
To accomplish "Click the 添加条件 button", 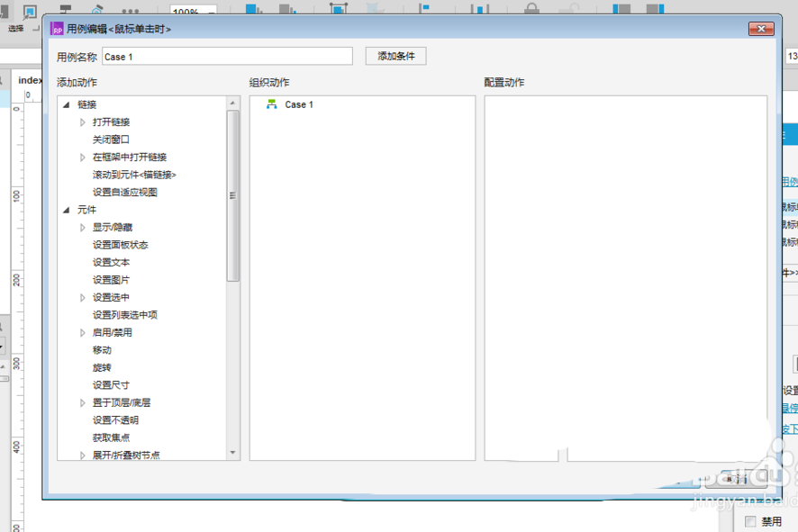I will click(x=394, y=56).
